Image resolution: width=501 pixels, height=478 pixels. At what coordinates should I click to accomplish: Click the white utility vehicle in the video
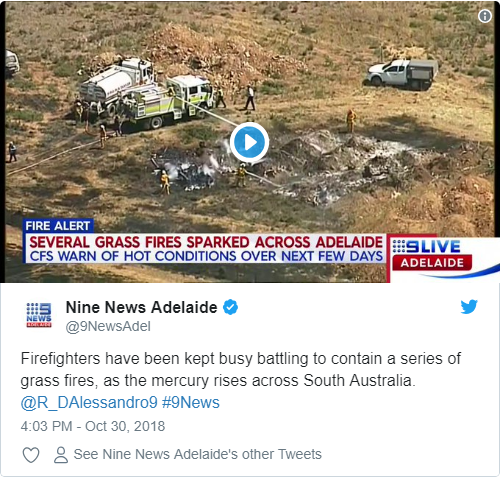(x=402, y=74)
